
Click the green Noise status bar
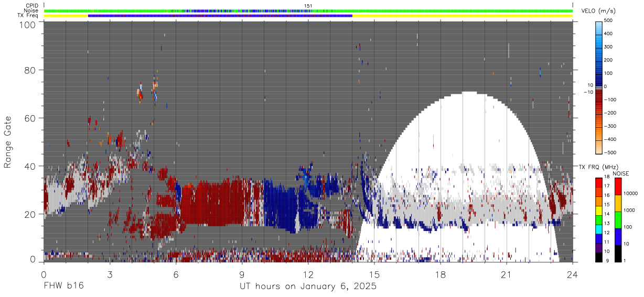[x=308, y=10]
